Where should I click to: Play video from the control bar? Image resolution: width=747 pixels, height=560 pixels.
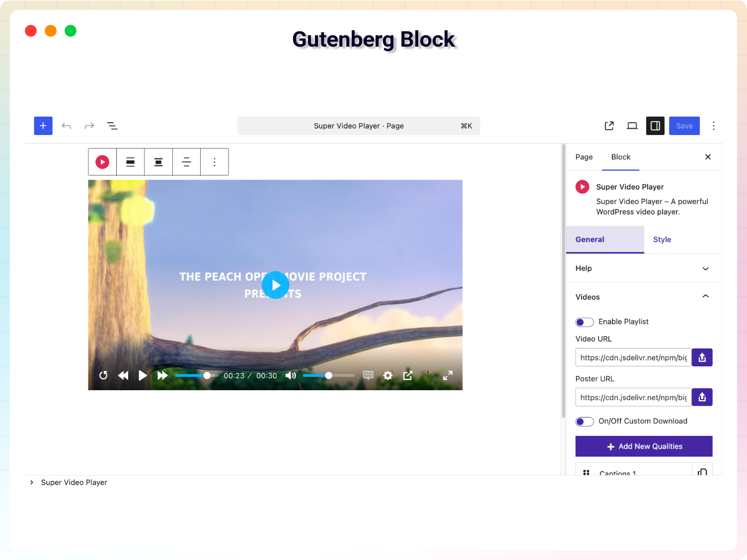(x=143, y=375)
